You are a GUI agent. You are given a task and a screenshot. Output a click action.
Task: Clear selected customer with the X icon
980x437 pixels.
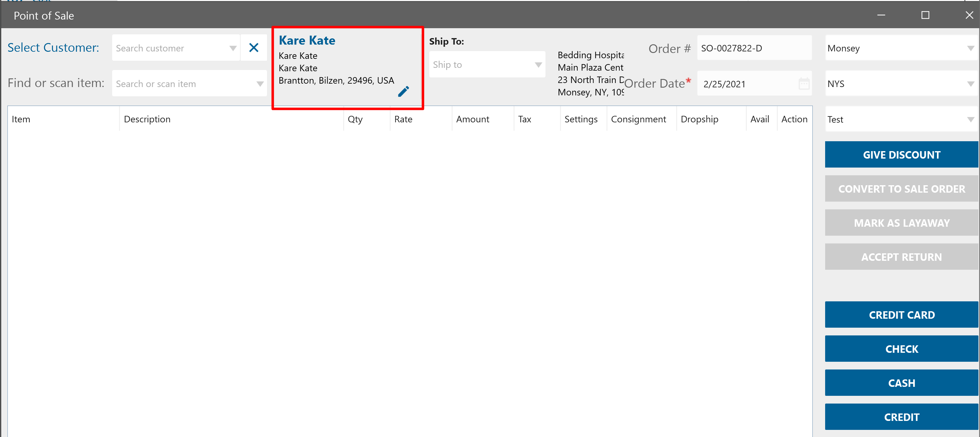(x=254, y=48)
